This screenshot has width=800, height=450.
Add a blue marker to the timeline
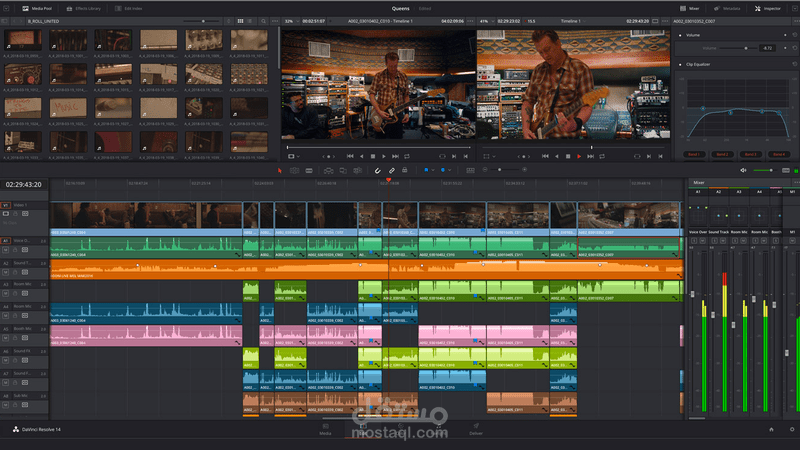(442, 170)
